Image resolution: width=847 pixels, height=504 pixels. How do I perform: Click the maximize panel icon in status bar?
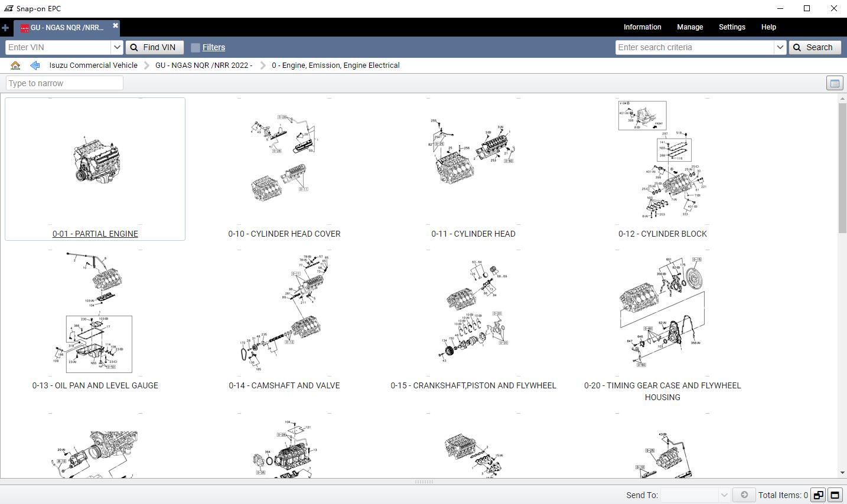(835, 495)
